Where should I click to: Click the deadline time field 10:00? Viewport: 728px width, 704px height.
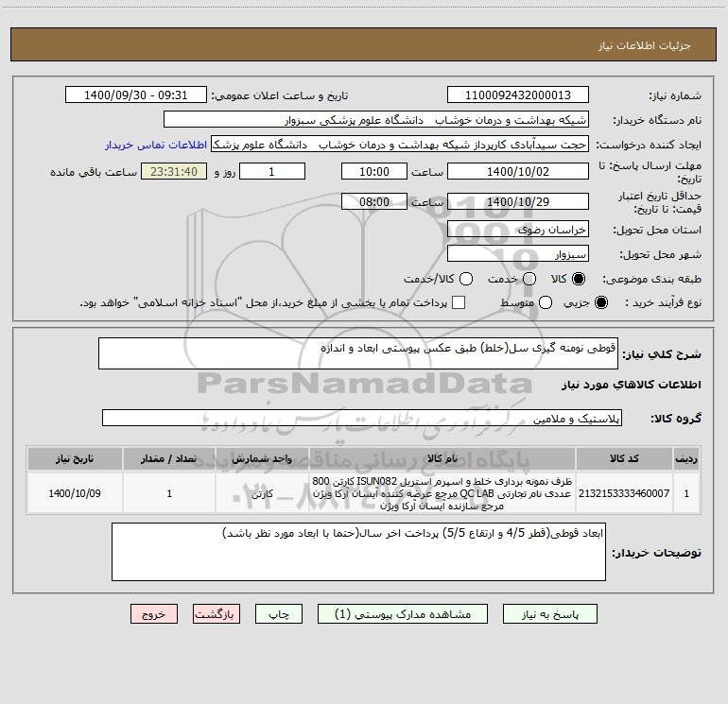pyautogui.click(x=374, y=171)
